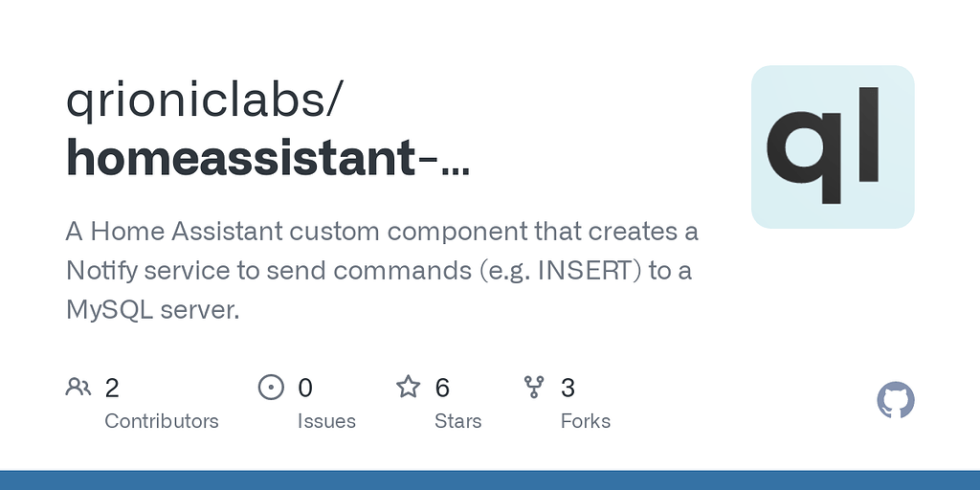Click the contributors count 2
980x490 pixels.
pos(112,388)
